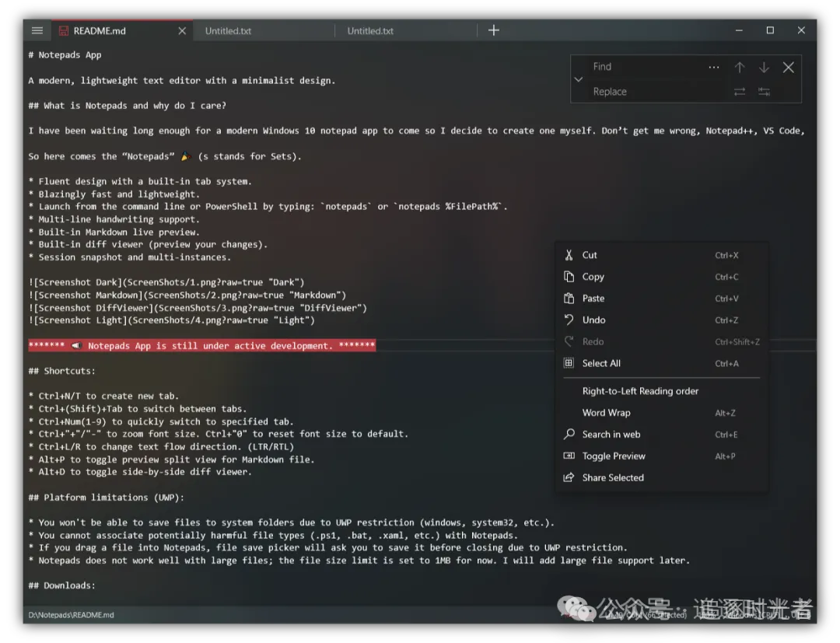The image size is (840, 643).
Task: Go to previous match with up arrow
Action: (740, 68)
